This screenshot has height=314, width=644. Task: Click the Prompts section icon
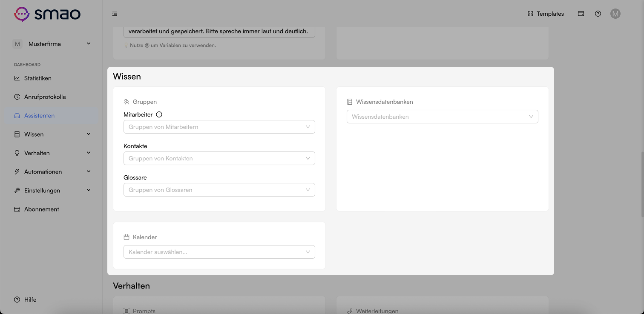pyautogui.click(x=126, y=311)
